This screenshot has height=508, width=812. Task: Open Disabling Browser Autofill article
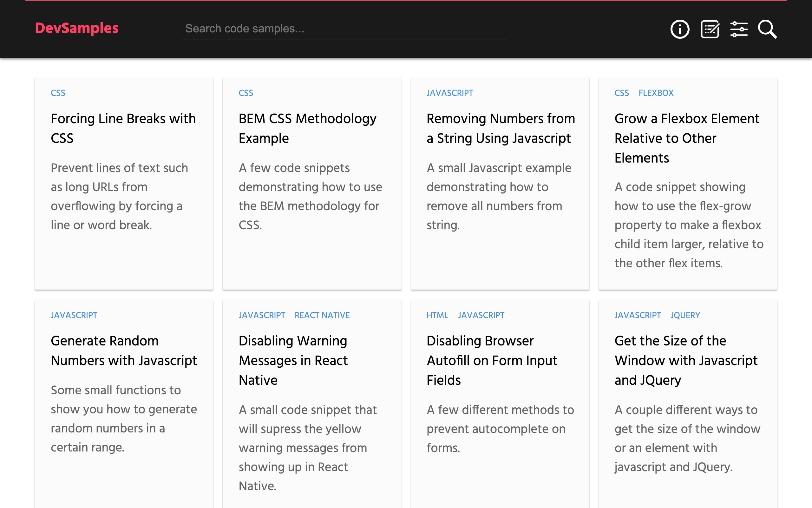(x=492, y=360)
